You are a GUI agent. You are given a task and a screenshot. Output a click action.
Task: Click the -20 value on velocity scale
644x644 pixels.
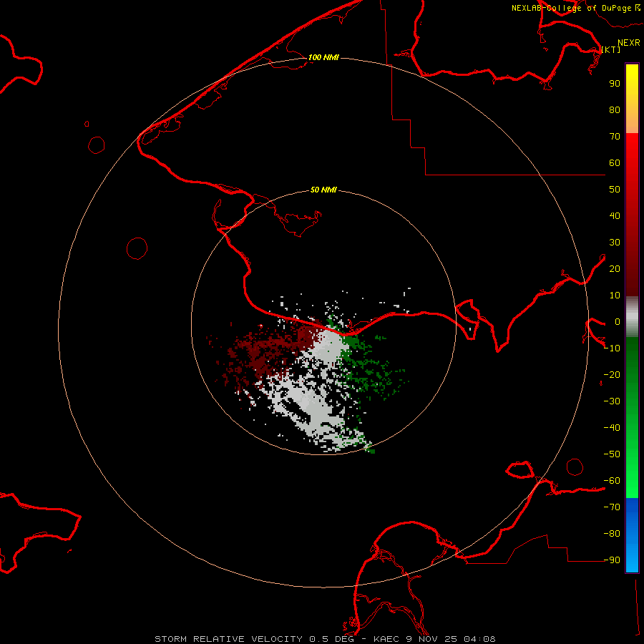click(612, 374)
